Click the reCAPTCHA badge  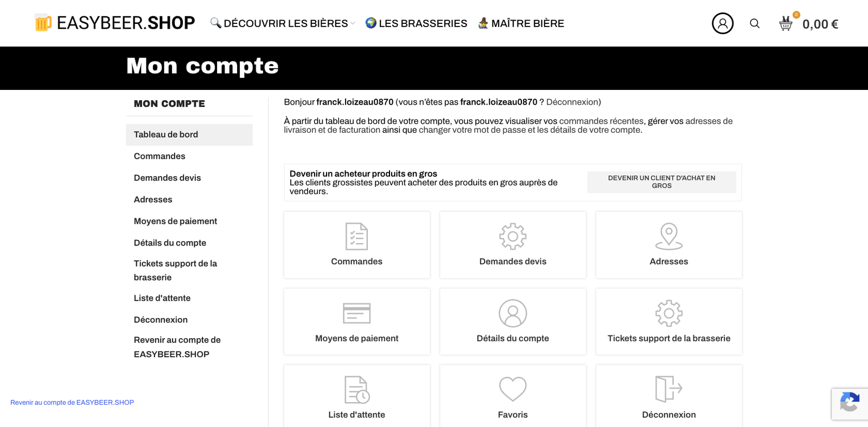(849, 404)
